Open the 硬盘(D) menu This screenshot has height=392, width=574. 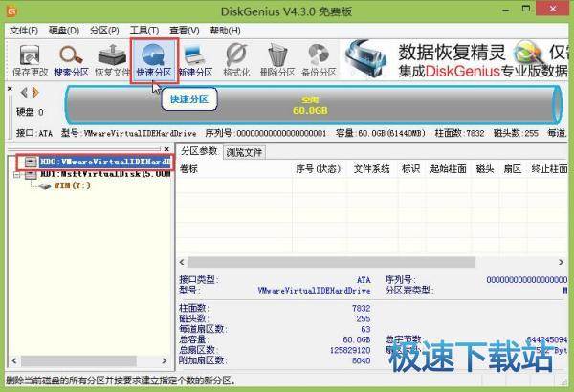(64, 31)
